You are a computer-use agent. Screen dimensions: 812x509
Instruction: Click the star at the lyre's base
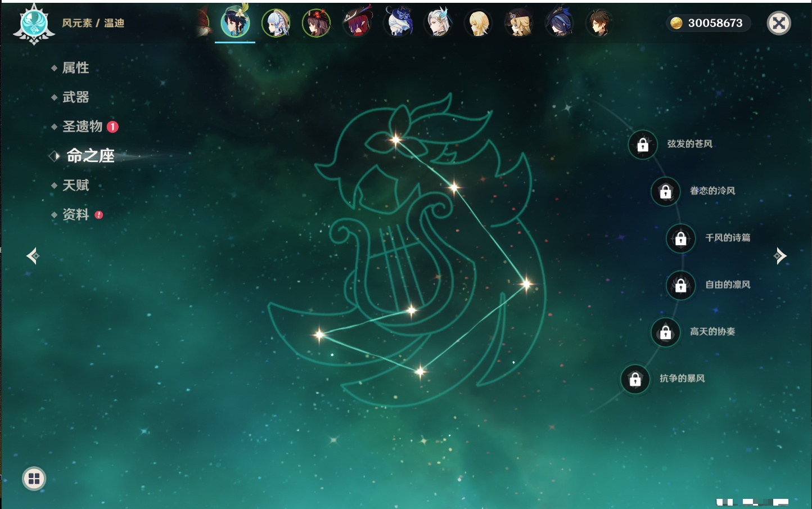[x=412, y=310]
